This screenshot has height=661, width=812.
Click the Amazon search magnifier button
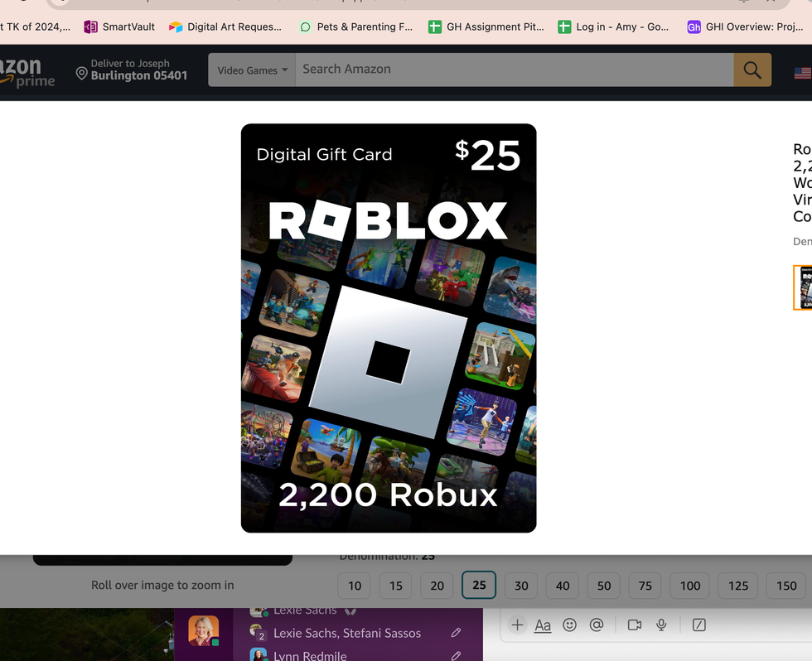point(752,70)
